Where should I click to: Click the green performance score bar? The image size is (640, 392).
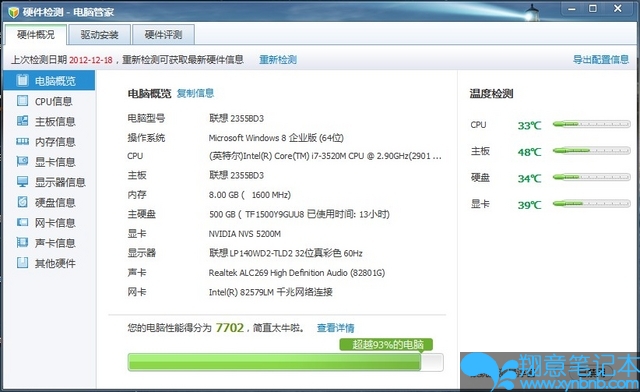pos(285,362)
